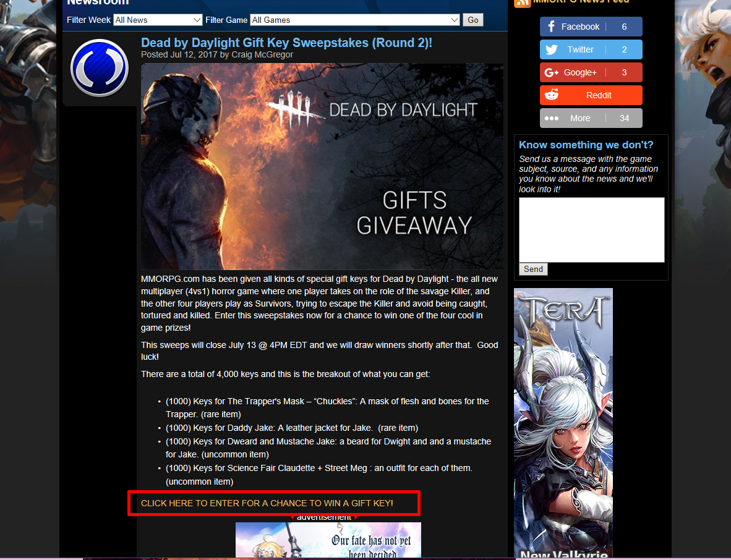Screen dimensions: 731x560
Task: Click the link to enter for a gift key
Action: pyautogui.click(x=267, y=503)
